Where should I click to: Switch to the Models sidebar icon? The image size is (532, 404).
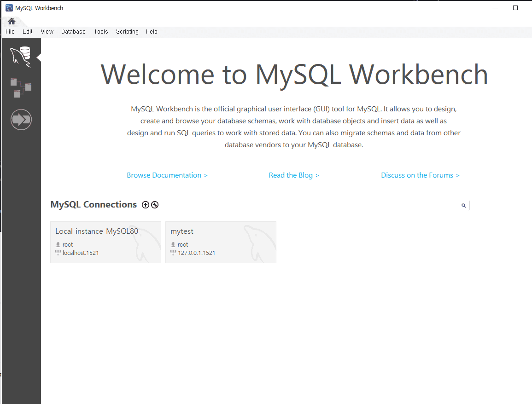point(21,88)
